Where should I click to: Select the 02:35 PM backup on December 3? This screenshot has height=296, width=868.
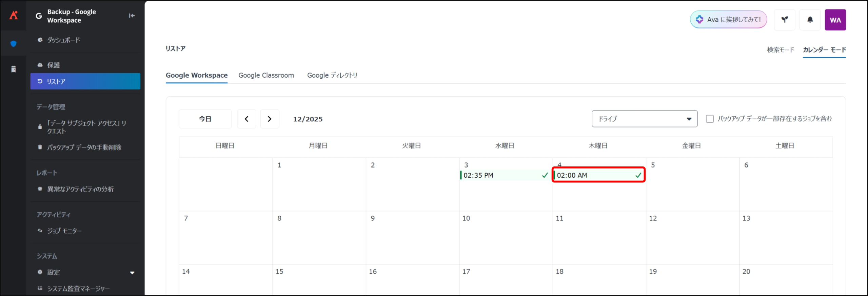(504, 175)
